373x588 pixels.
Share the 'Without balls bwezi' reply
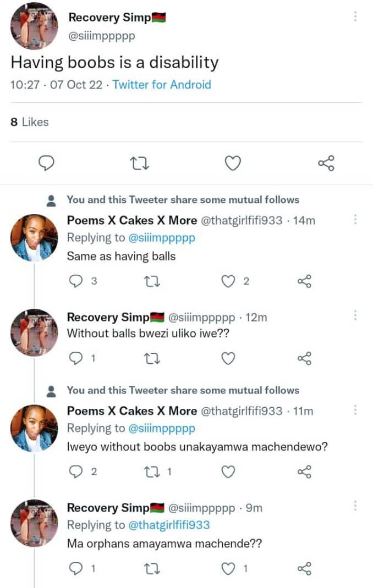pos(304,358)
